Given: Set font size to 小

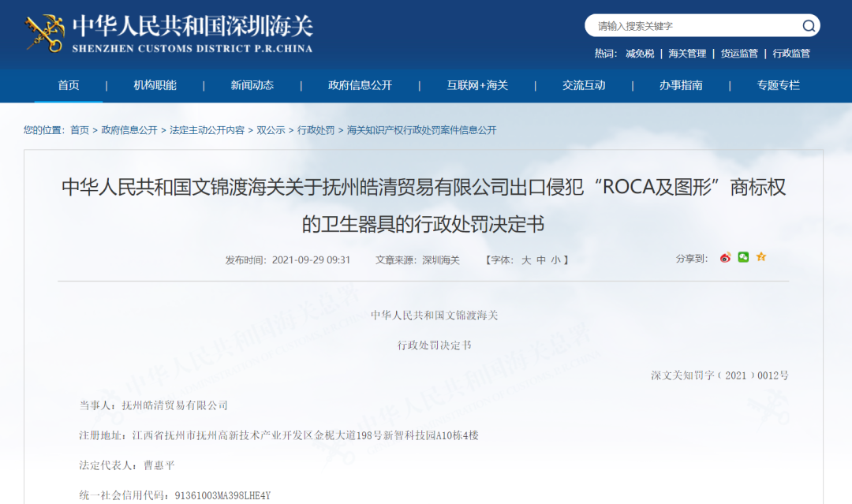Looking at the screenshot, I should [x=555, y=260].
